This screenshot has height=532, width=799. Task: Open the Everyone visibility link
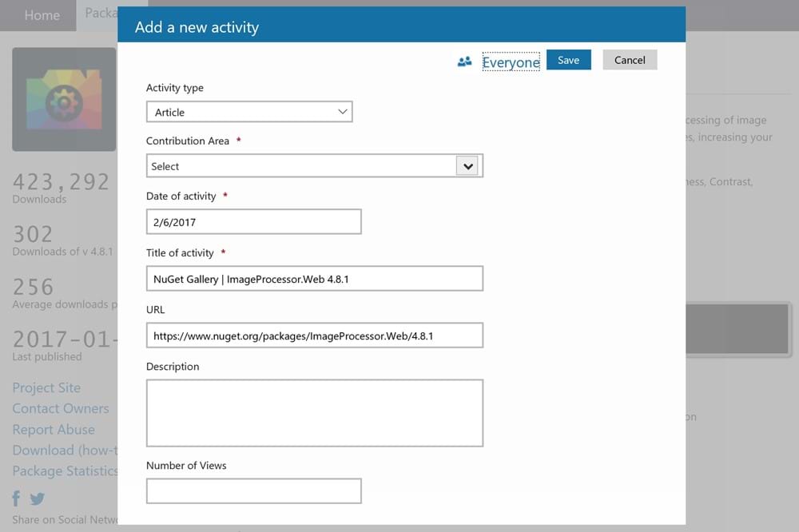511,62
